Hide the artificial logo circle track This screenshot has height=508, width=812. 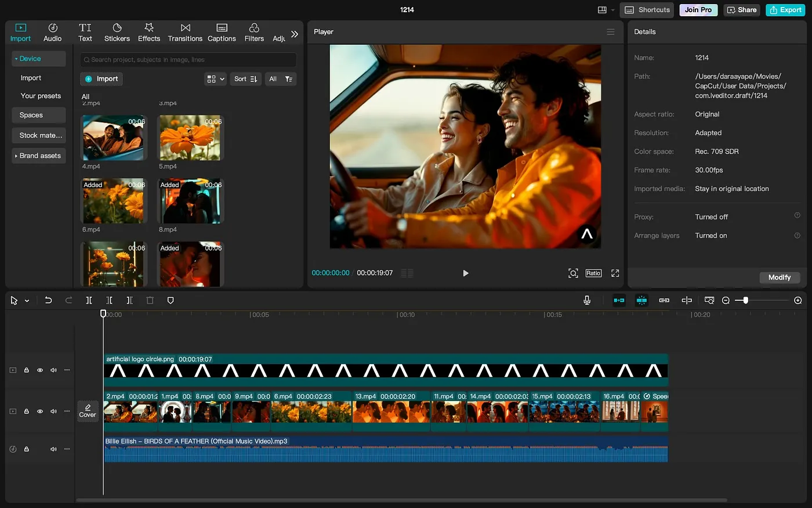(x=40, y=370)
